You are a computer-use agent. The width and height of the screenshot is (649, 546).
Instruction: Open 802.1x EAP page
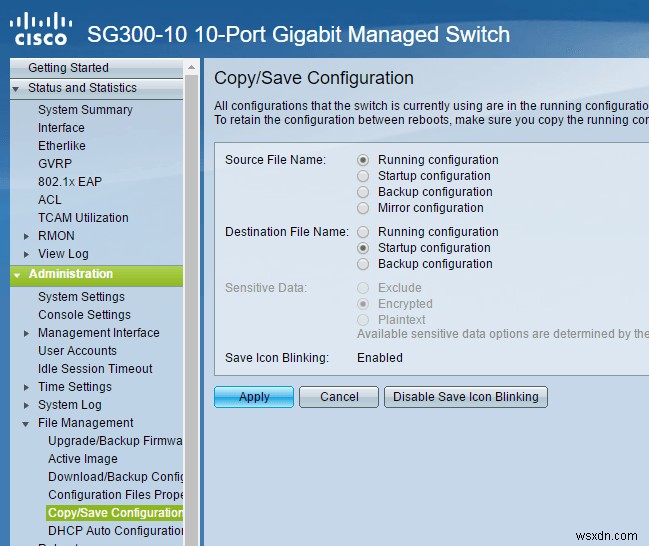coord(70,182)
